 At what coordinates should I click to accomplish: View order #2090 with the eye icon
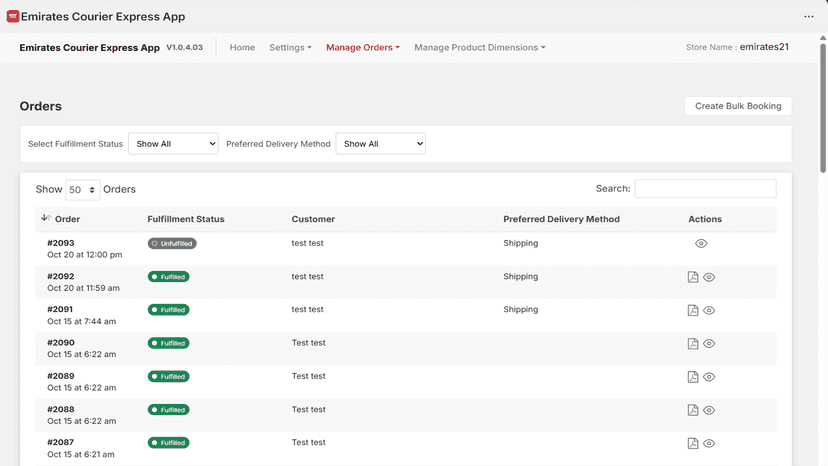(709, 344)
